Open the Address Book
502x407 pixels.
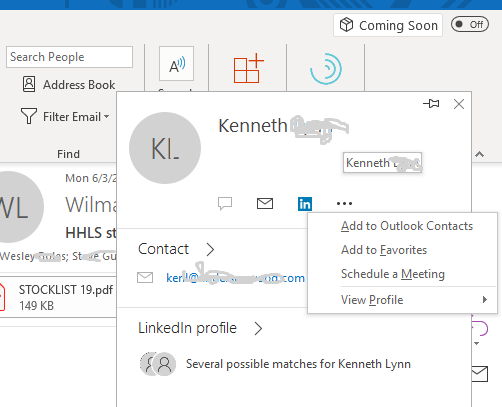[69, 85]
